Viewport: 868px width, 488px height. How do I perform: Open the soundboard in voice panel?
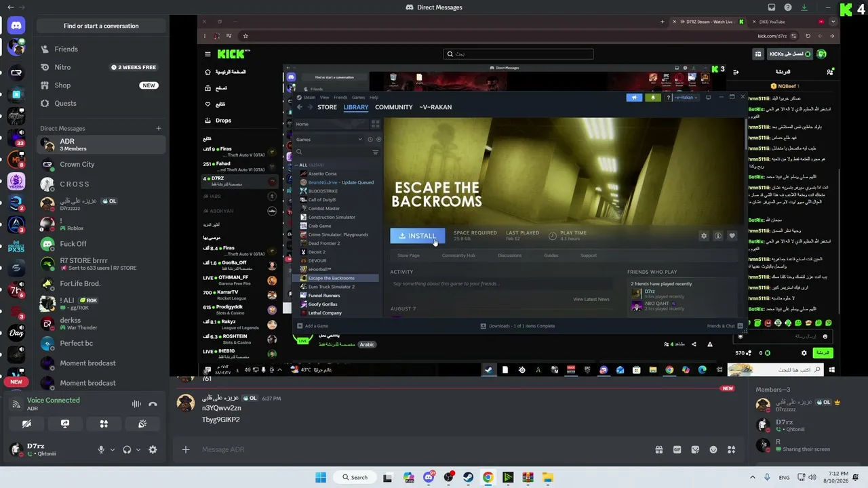click(142, 424)
